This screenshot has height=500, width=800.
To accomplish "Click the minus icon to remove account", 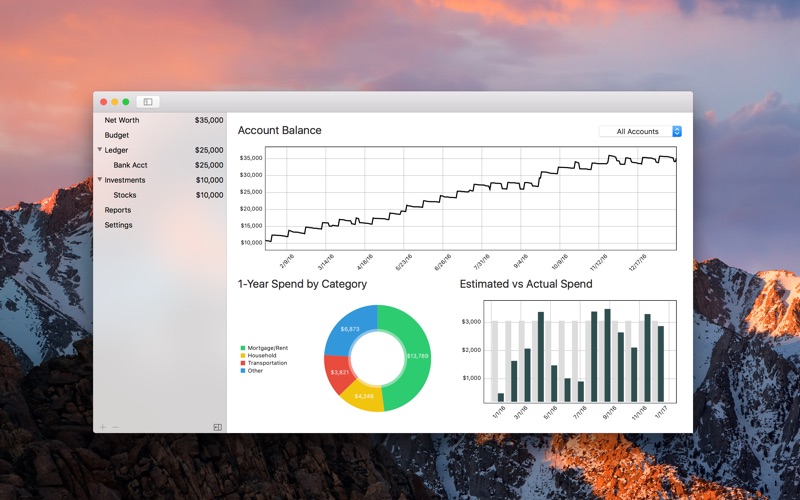I will [x=115, y=427].
